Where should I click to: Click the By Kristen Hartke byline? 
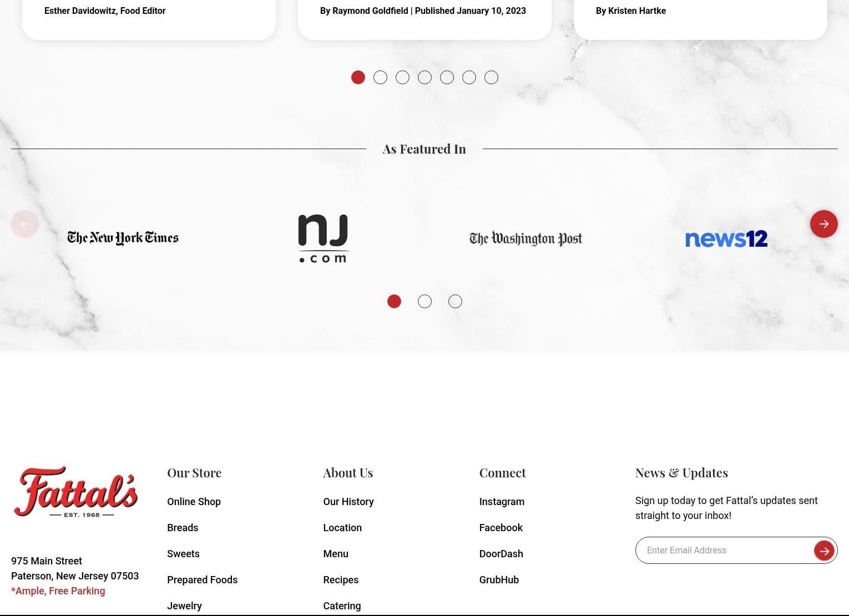click(631, 11)
